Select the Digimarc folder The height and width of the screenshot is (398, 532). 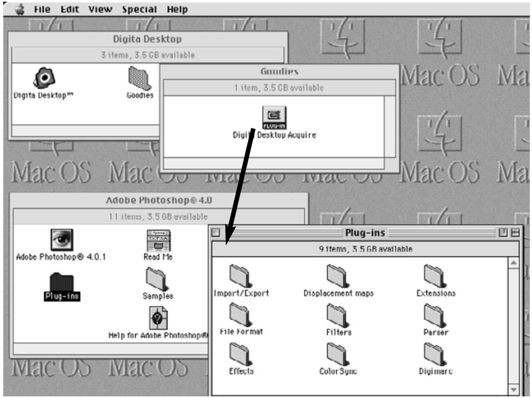click(x=436, y=354)
